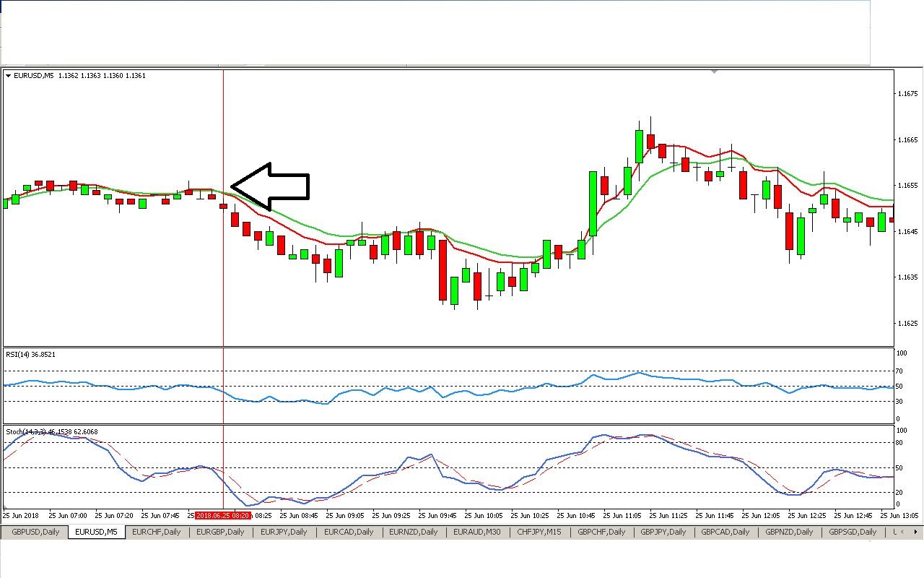Switch to the GBPCHF,Daily tab
Viewport: 924px width, 578px height.
(x=601, y=532)
